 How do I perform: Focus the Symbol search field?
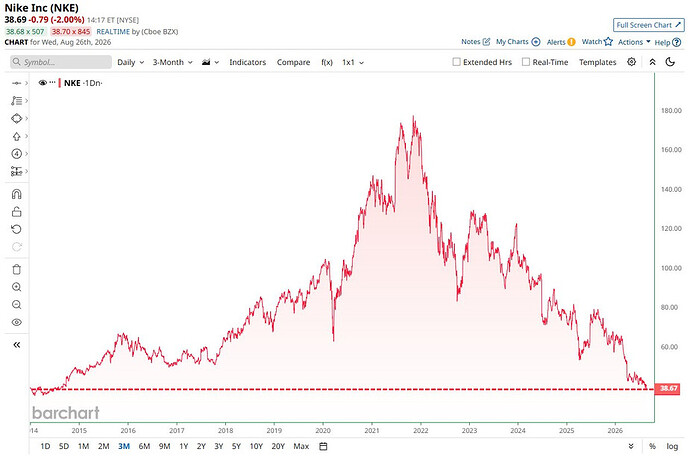pyautogui.click(x=61, y=62)
